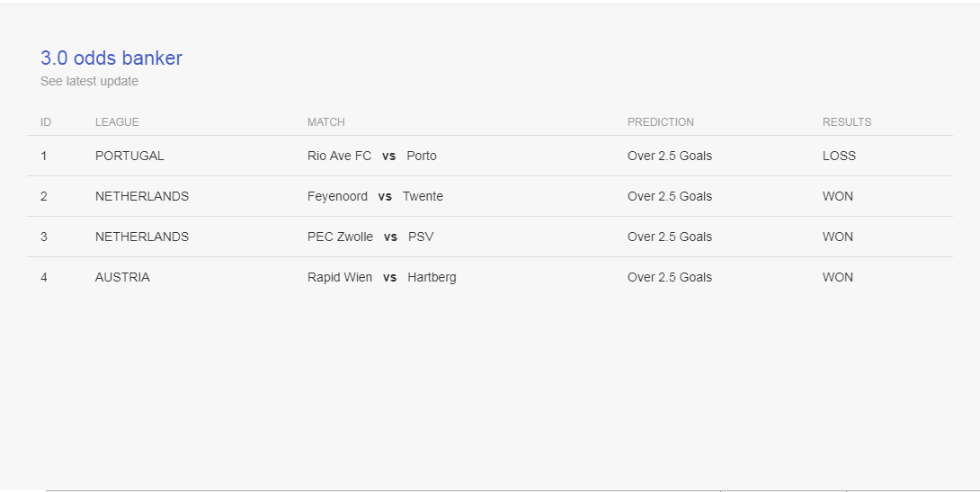The image size is (980, 492).
Task: Click the PORTUGAL league cell
Action: click(x=129, y=156)
